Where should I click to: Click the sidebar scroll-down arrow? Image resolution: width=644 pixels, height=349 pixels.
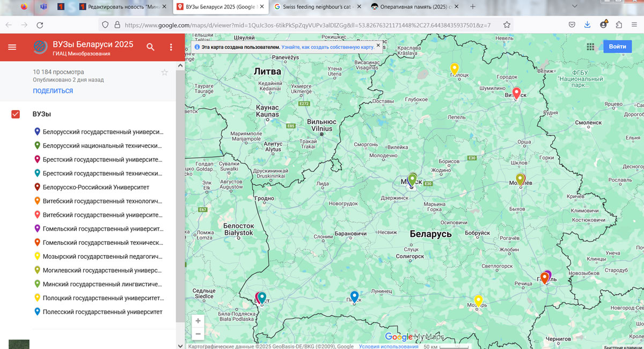click(x=180, y=345)
